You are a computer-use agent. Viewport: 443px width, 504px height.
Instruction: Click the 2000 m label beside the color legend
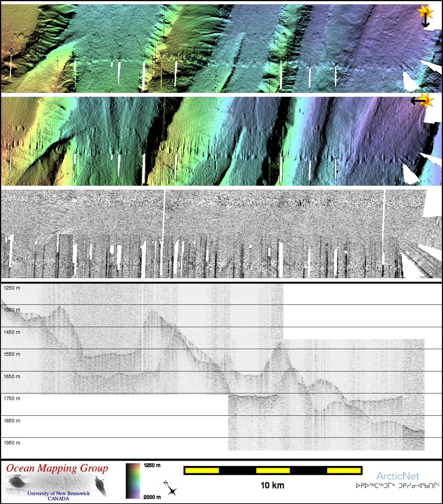(x=152, y=497)
